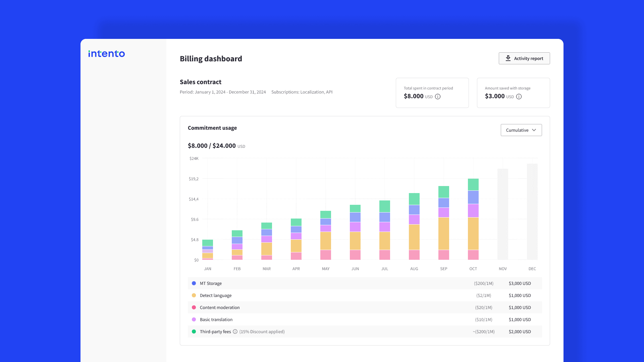The image size is (644, 362).
Task: Click the Third-party fees green legend dot
Action: pyautogui.click(x=194, y=331)
